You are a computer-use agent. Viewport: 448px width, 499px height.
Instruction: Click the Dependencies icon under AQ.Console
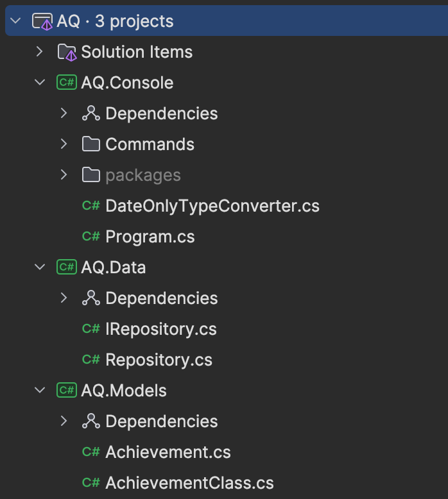click(91, 114)
